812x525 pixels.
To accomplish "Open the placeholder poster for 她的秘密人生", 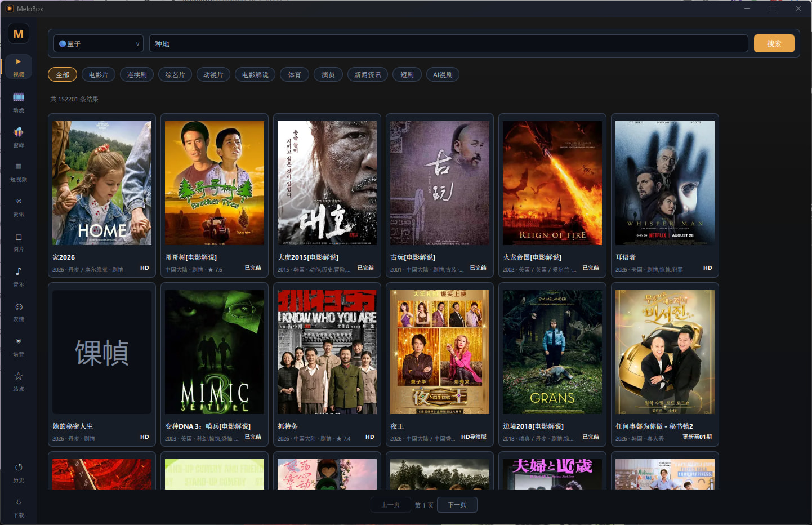I will [102, 352].
